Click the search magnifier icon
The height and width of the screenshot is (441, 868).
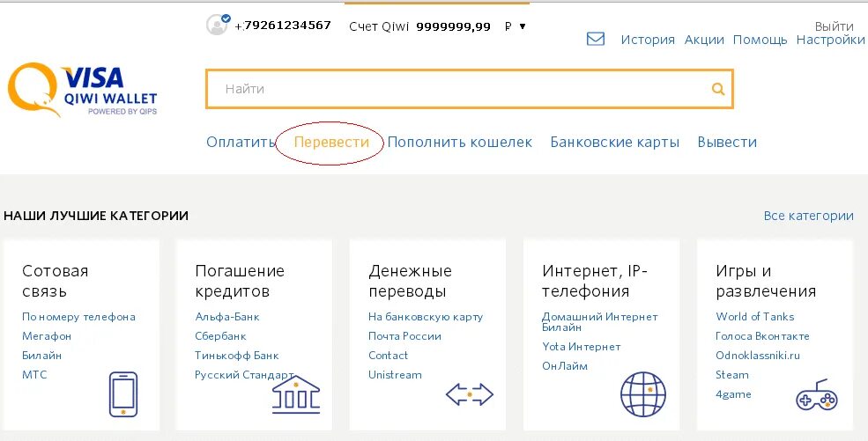coord(718,88)
